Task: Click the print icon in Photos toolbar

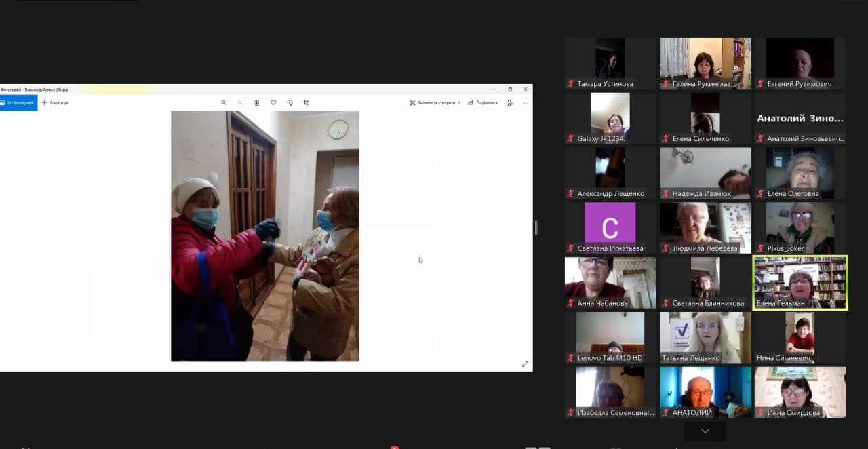Action: (x=509, y=103)
